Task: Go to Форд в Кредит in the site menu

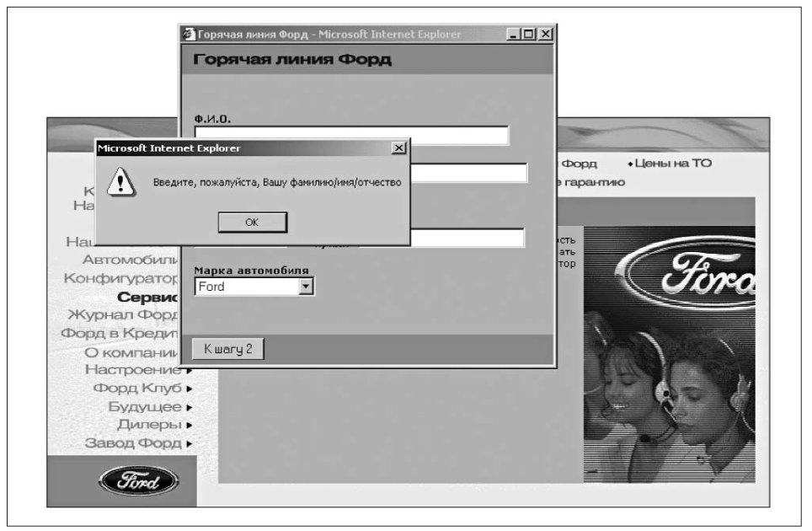Action: coord(119,333)
